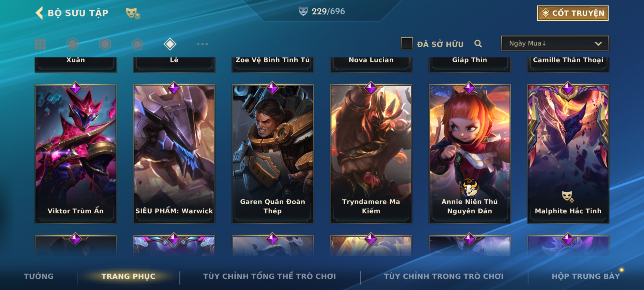Tick the Đã Sở Hữu checkbox
Screen dimensions: 644x290
pos(407,44)
